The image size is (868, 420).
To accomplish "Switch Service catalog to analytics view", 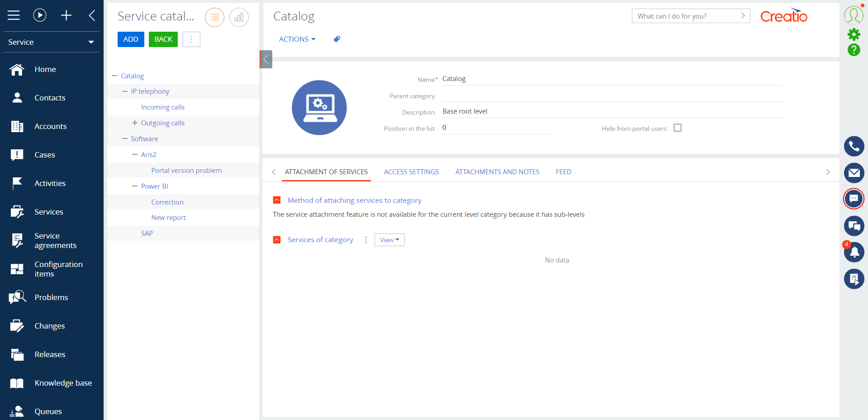I will (x=239, y=17).
